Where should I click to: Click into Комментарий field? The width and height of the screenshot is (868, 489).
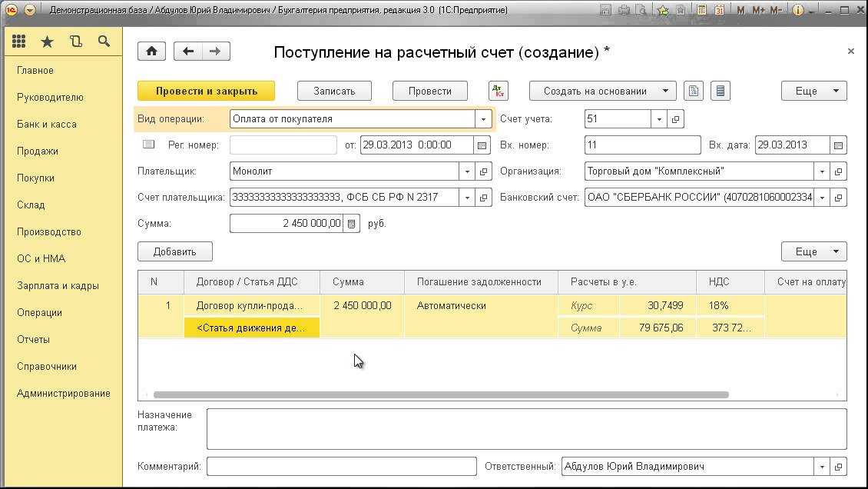(342, 467)
